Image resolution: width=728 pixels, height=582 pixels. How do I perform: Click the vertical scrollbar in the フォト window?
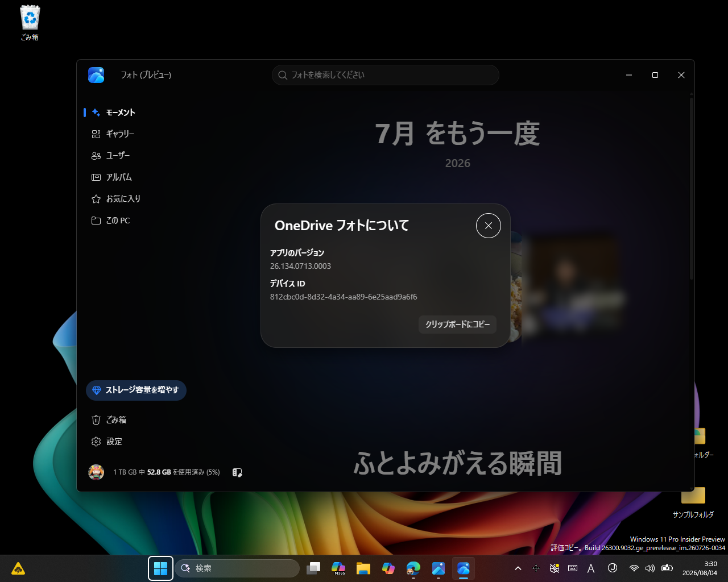pyautogui.click(x=692, y=188)
